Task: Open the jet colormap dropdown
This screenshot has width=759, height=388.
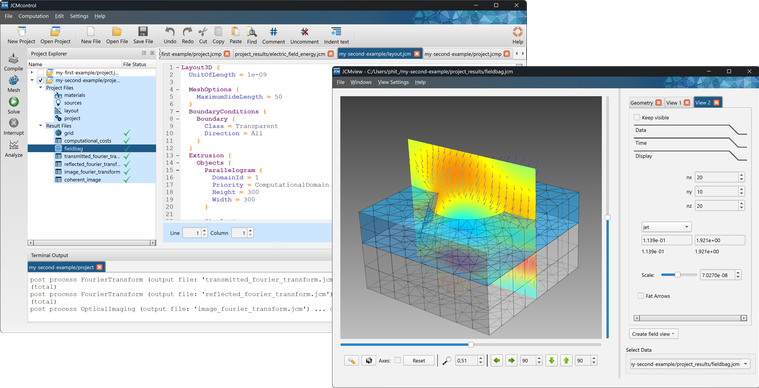Action: tap(666, 226)
